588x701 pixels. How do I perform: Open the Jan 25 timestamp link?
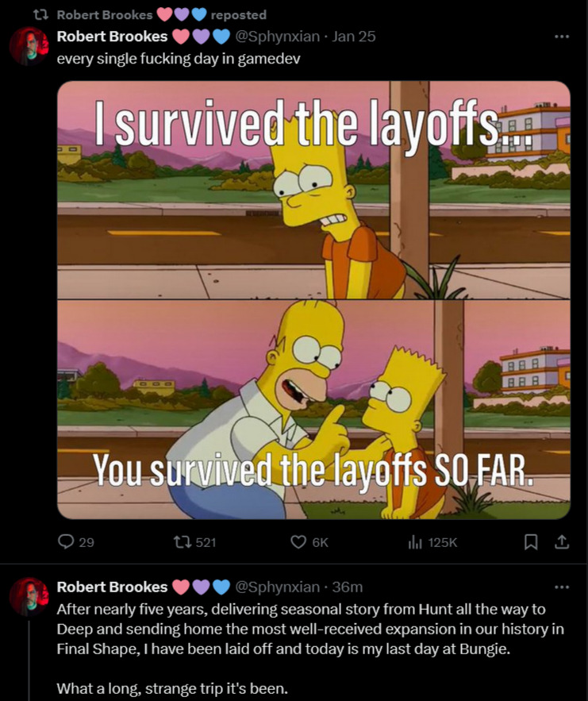click(354, 37)
